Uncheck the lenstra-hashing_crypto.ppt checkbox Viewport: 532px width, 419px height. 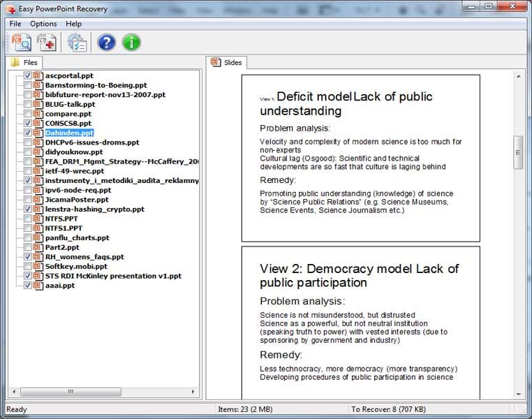point(28,209)
